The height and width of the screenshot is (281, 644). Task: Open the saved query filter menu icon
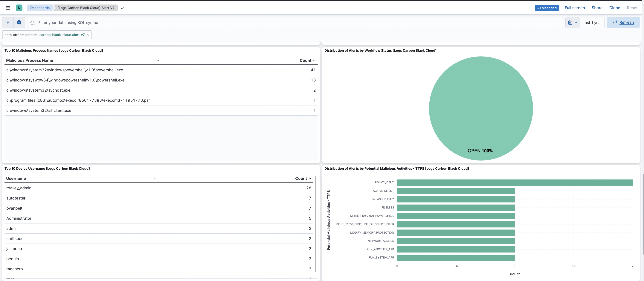pos(7,22)
